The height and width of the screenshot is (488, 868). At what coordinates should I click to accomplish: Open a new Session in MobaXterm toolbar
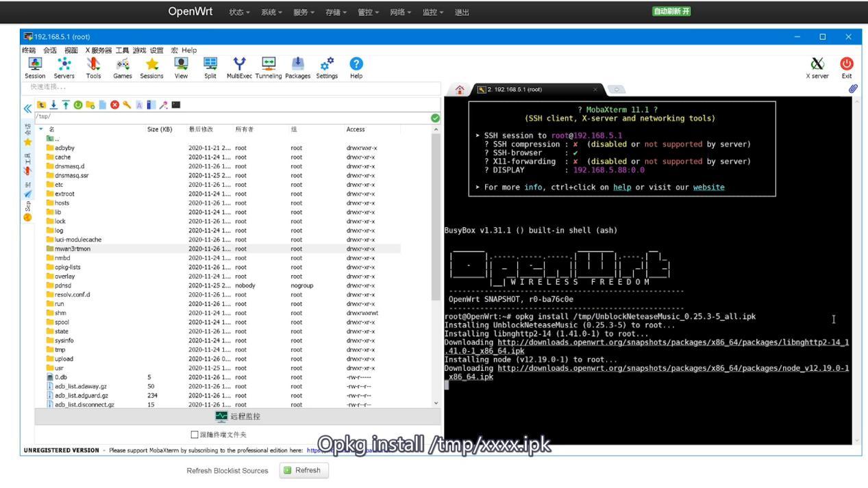[35, 66]
